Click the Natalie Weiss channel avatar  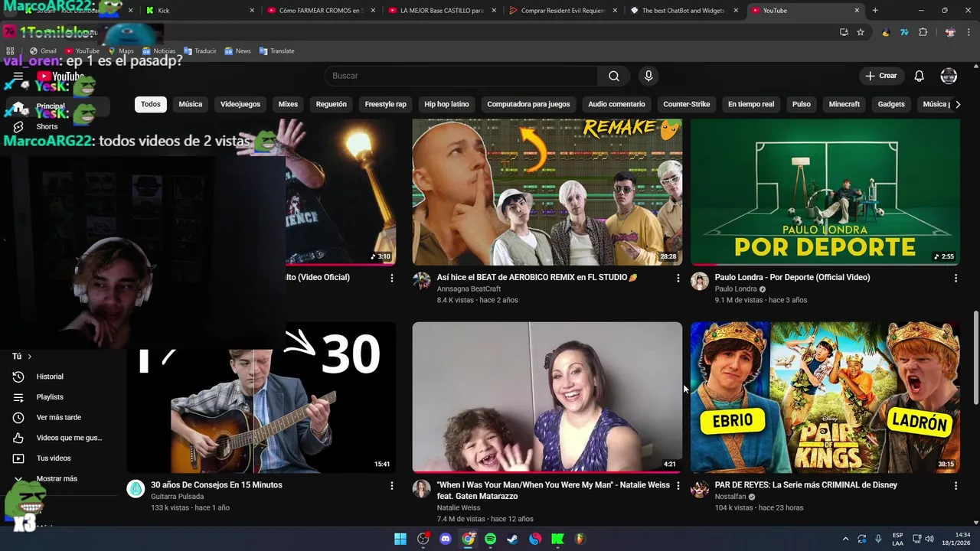coord(422,489)
